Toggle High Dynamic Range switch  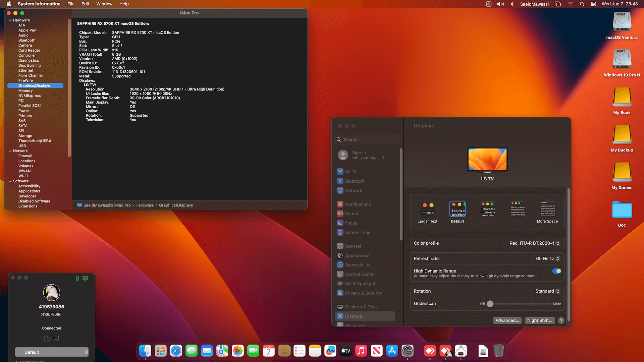point(556,271)
